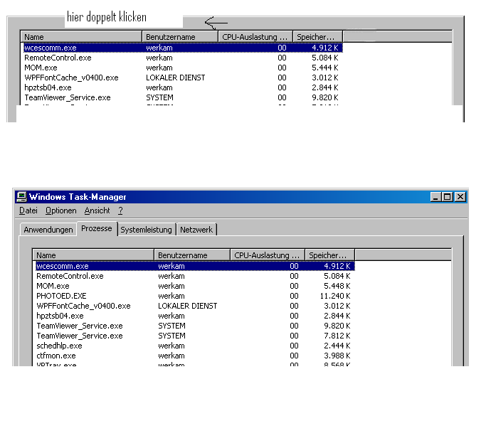
Task: Select hpztsb04.exe row in Task-Manager window
Action: pos(194,316)
